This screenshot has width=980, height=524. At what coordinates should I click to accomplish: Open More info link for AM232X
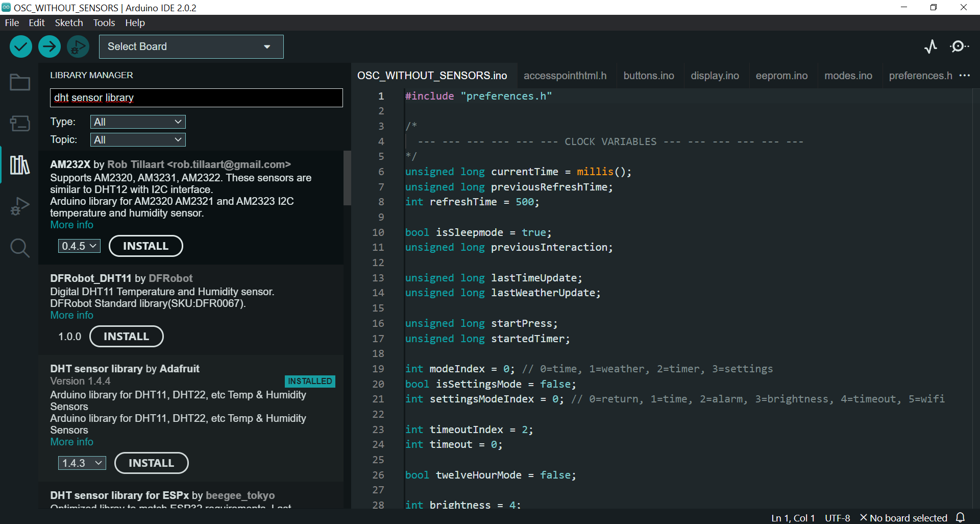[x=71, y=225]
